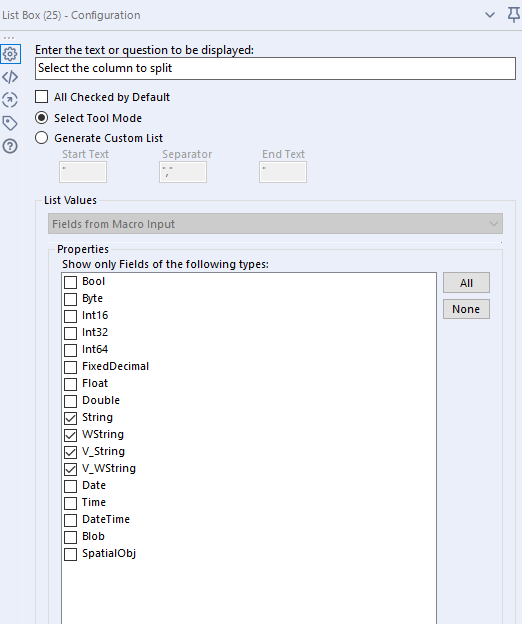Image resolution: width=522 pixels, height=624 pixels.
Task: Open the Help question mark icon
Action: click(x=10, y=146)
